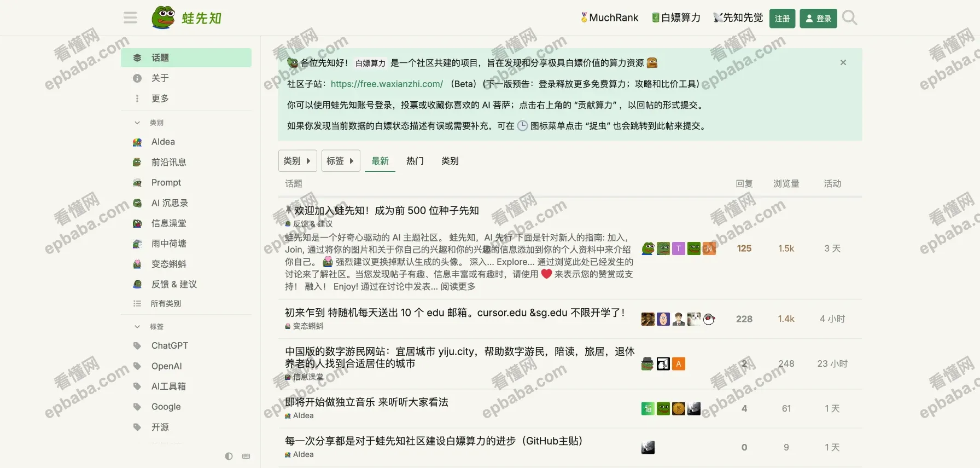Click the 228 replies count
Screen dimensions: 980x468
click(x=744, y=319)
